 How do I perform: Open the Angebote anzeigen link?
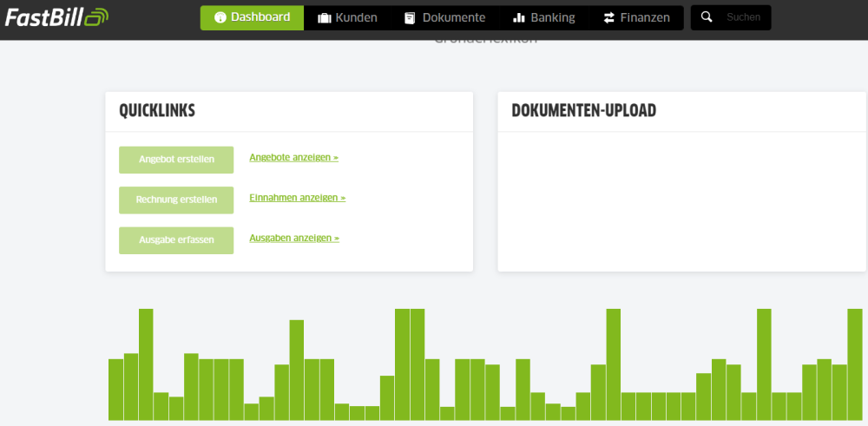click(x=293, y=158)
